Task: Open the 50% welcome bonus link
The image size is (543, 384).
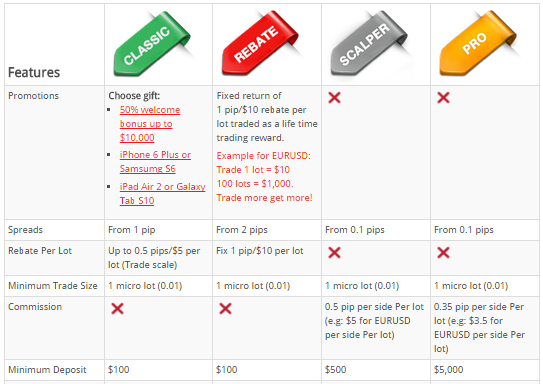Action: coord(150,124)
